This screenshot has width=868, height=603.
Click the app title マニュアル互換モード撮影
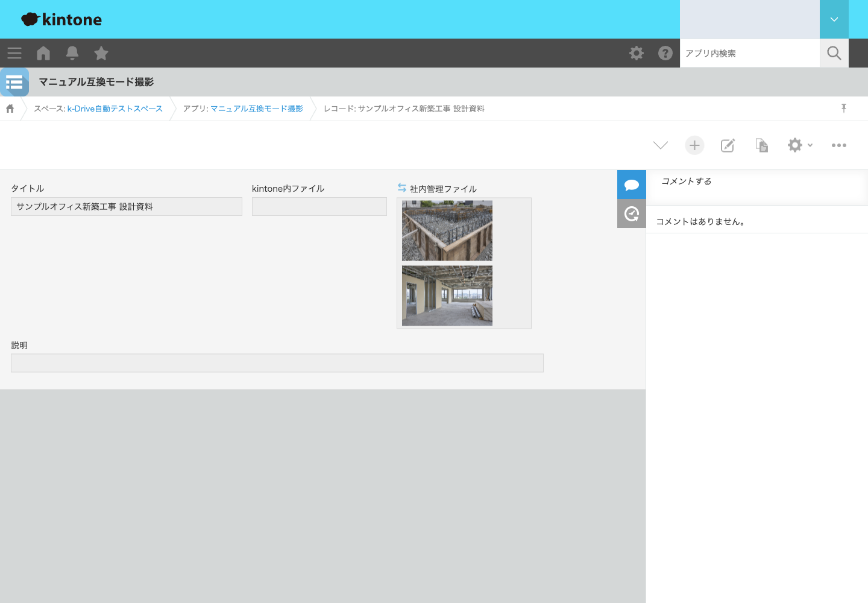pos(96,82)
